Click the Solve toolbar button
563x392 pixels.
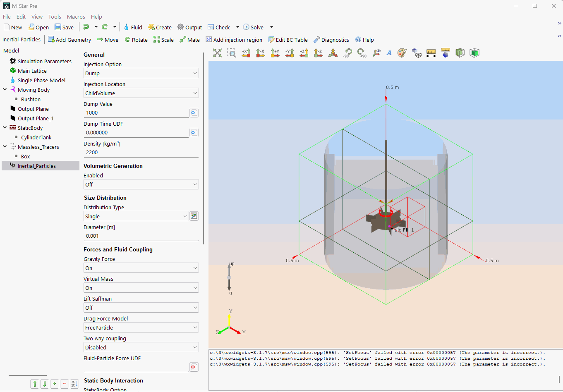point(253,27)
